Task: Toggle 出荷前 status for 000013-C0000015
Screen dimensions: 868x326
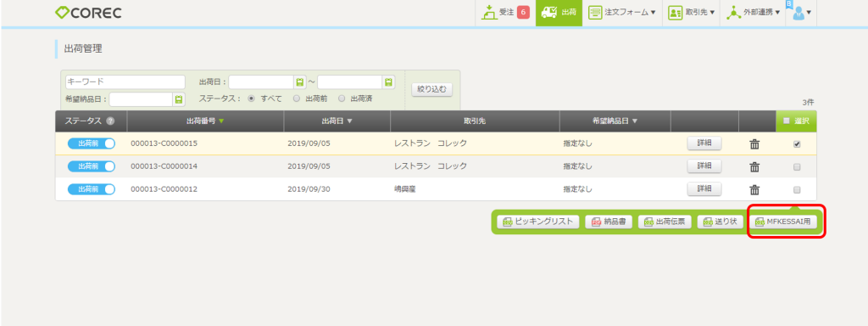Action: click(92, 143)
